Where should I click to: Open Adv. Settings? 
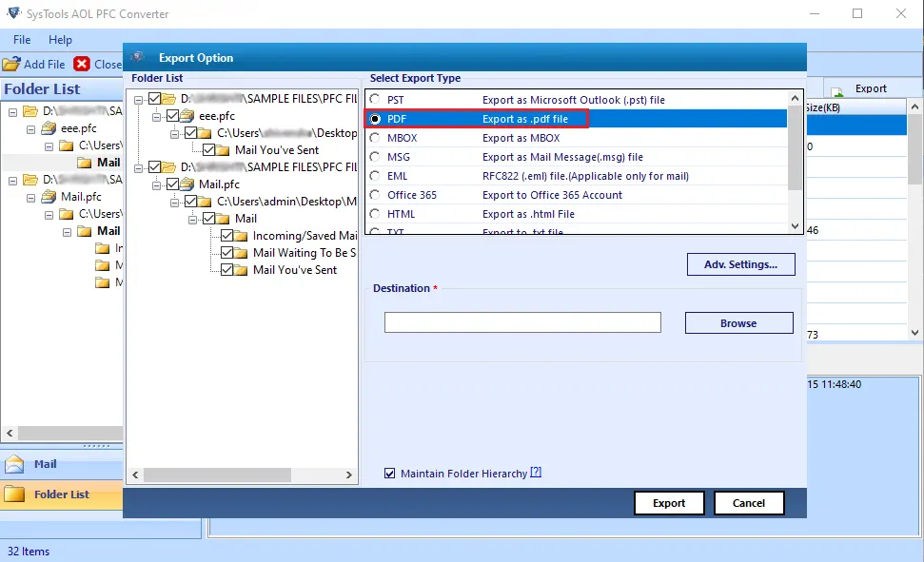[x=740, y=264]
